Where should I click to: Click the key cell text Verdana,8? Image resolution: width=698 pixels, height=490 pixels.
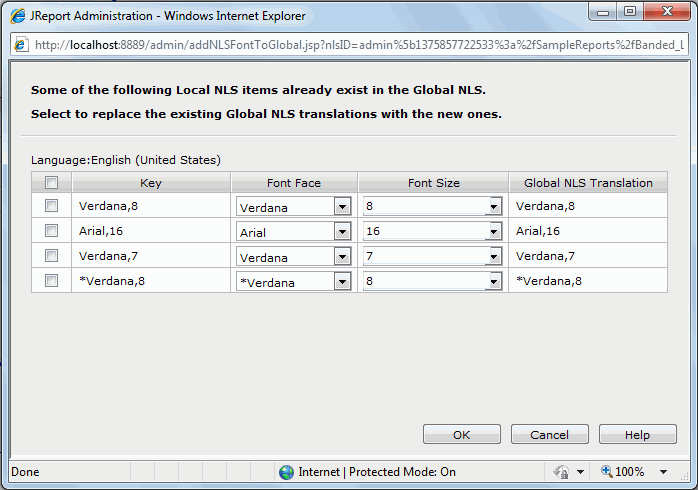coord(108,206)
